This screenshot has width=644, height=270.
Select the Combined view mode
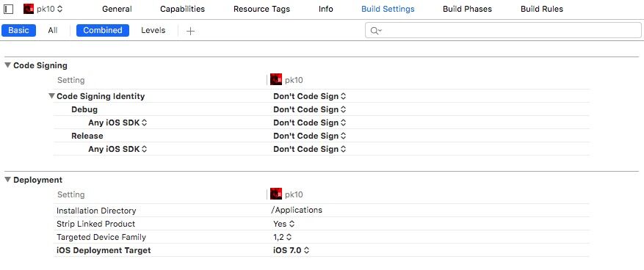click(103, 30)
